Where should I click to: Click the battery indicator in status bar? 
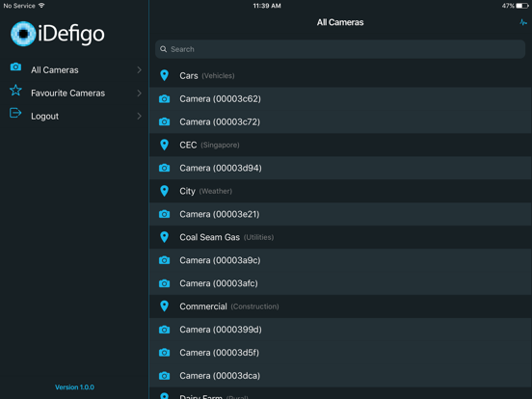[x=522, y=6]
